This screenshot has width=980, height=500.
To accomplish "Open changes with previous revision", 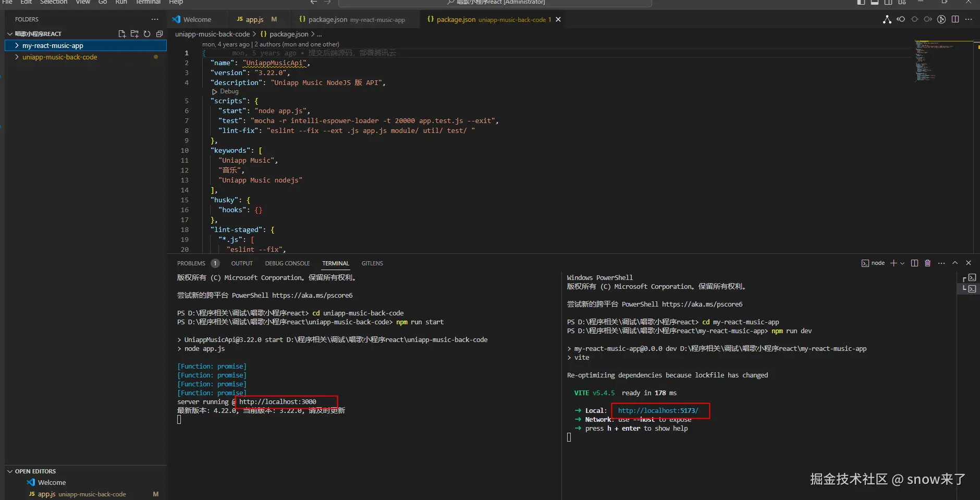I will tap(901, 19).
